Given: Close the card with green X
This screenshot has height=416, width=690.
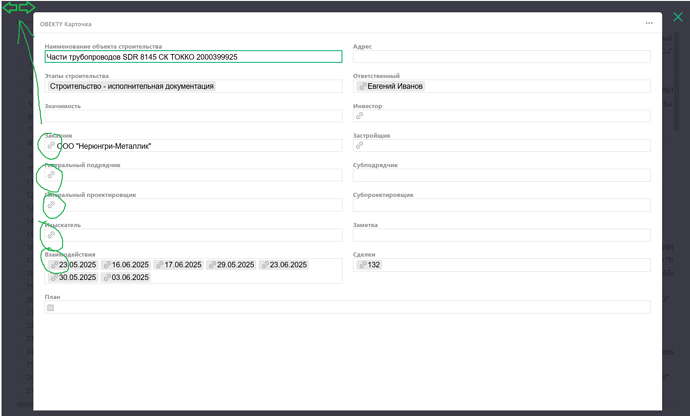Looking at the screenshot, I should pos(677,17).
